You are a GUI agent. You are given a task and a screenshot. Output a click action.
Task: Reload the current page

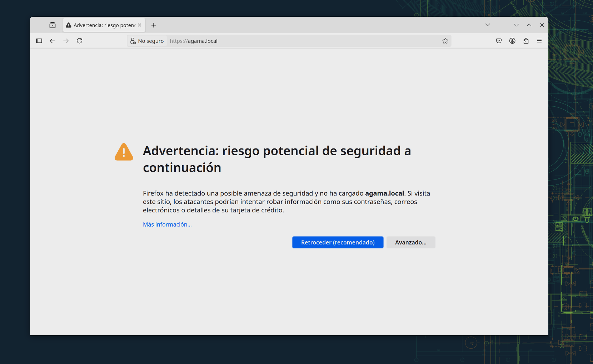pos(80,41)
